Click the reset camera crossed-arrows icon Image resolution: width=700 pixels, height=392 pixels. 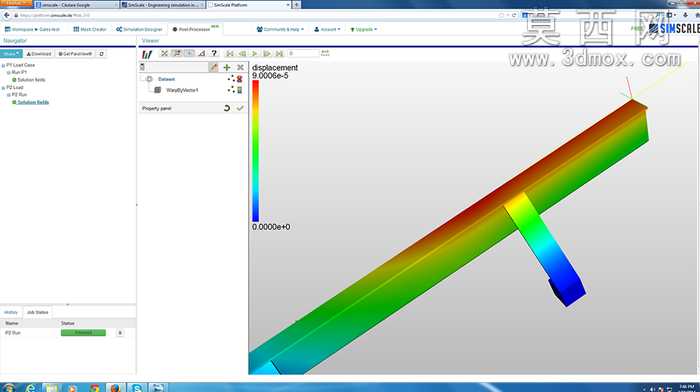pos(164,54)
